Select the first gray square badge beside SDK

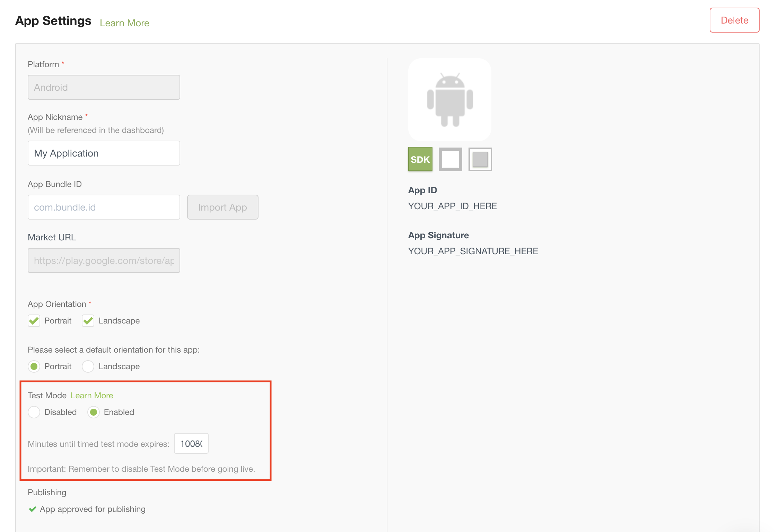click(450, 159)
